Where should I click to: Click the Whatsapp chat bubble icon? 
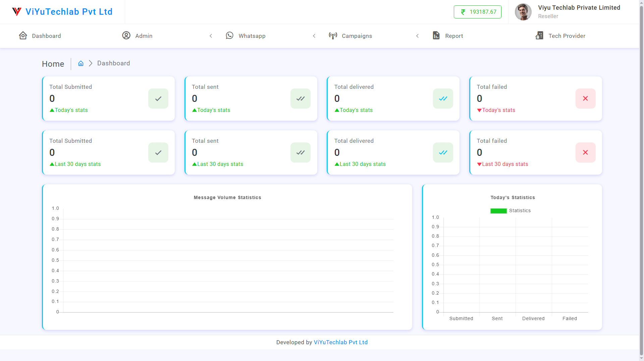click(x=229, y=36)
